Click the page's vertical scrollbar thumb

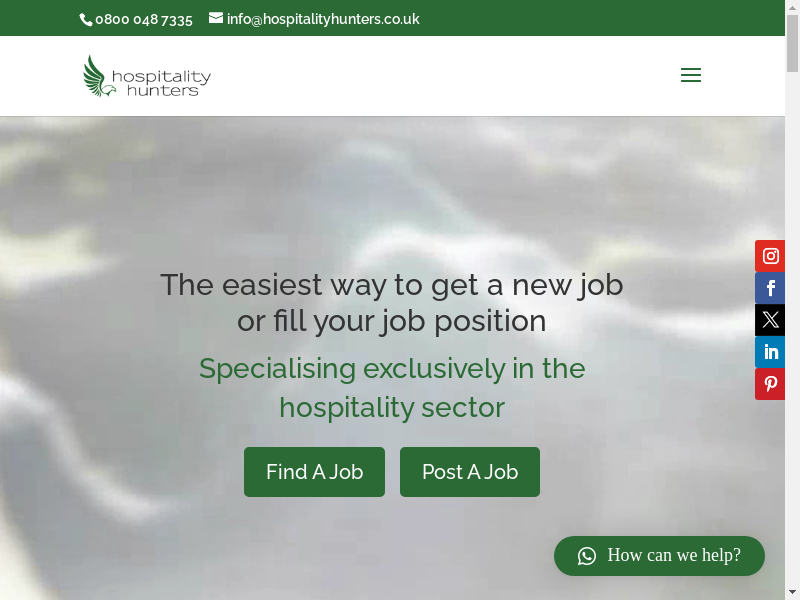coord(792,44)
